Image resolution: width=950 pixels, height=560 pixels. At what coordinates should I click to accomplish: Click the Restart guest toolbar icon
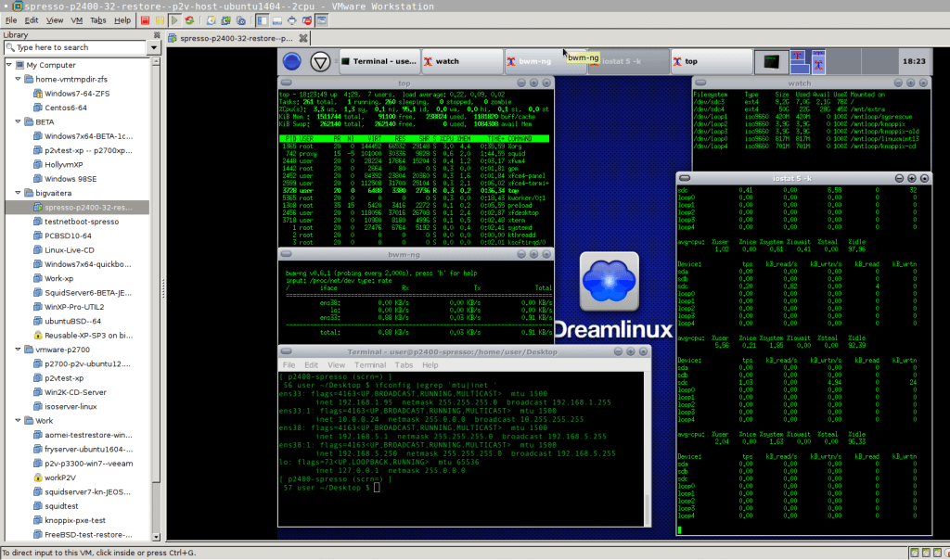(x=189, y=20)
